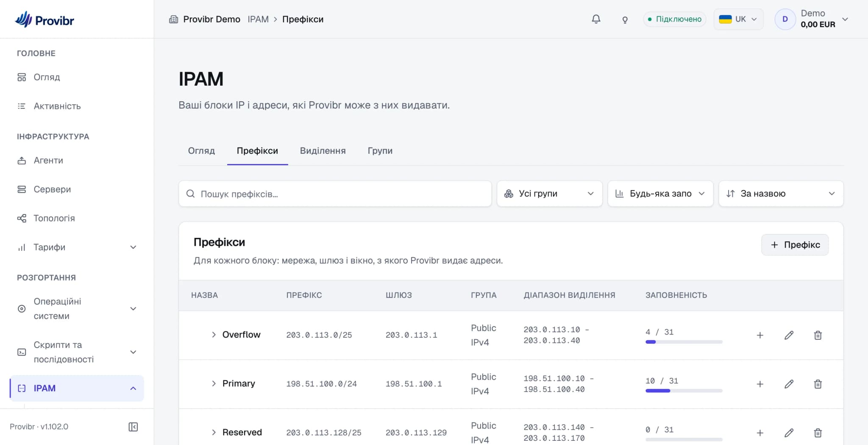Click the IPAM breadcrumb link

click(258, 19)
